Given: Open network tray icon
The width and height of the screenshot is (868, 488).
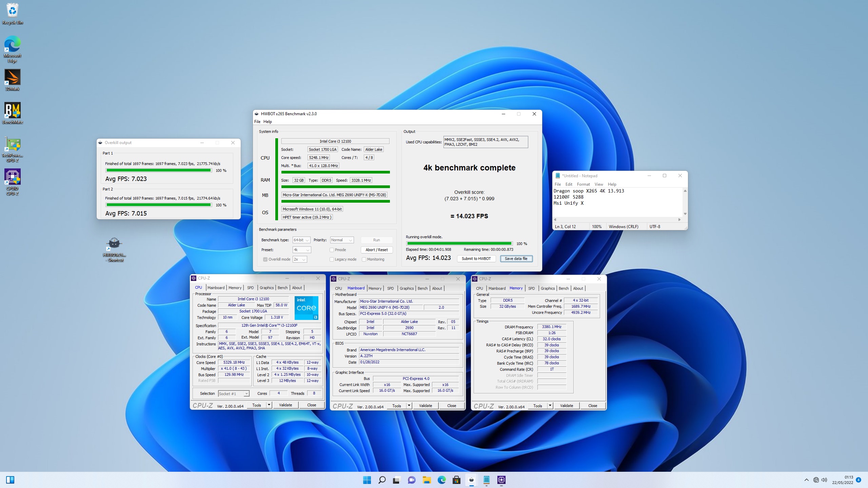Looking at the screenshot, I should tap(816, 480).
